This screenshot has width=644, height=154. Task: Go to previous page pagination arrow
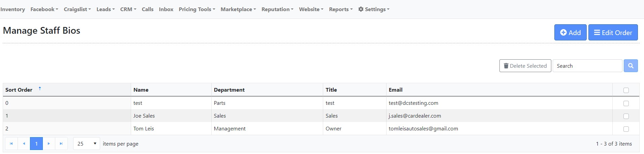[24, 144]
